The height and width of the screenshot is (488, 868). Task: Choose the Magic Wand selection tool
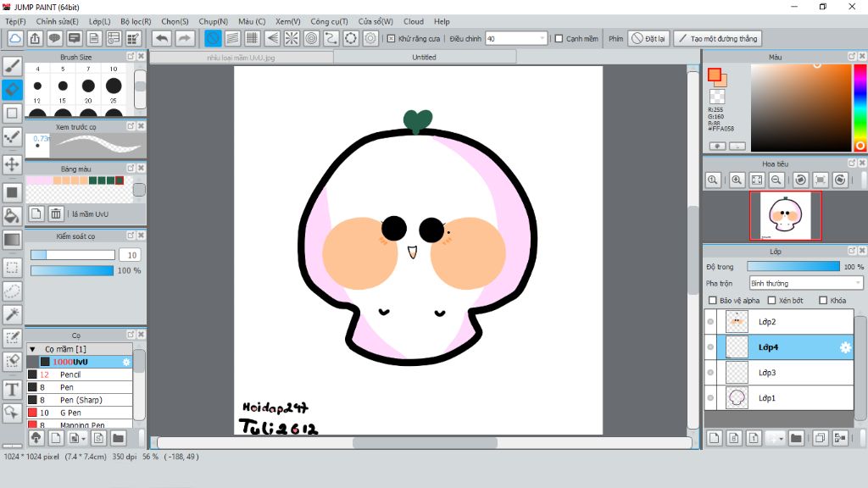pos(12,314)
